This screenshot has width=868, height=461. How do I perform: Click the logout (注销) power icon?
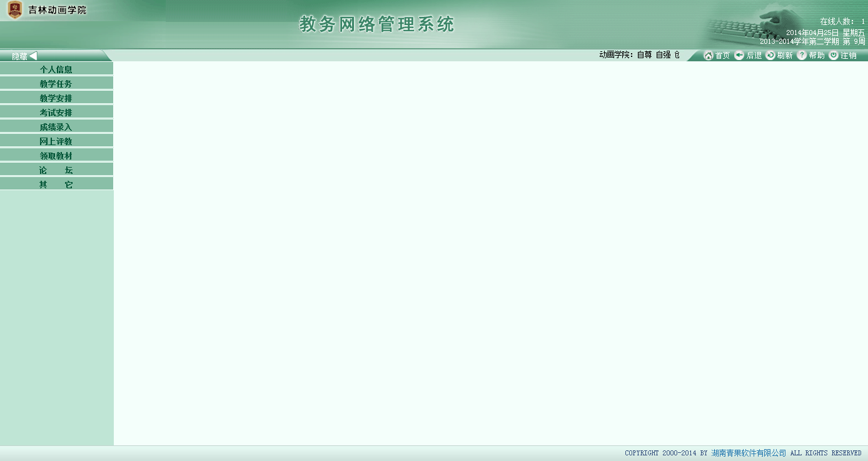pos(834,56)
